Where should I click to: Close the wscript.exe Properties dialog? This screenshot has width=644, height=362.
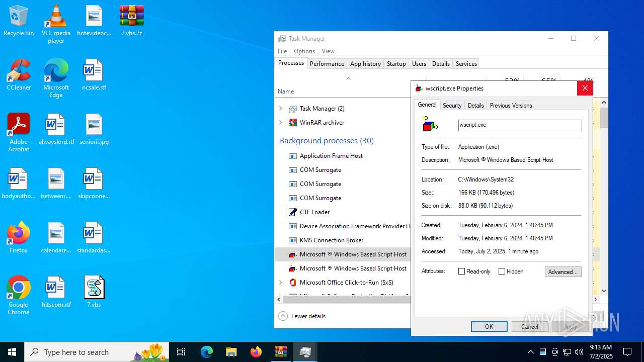point(585,88)
